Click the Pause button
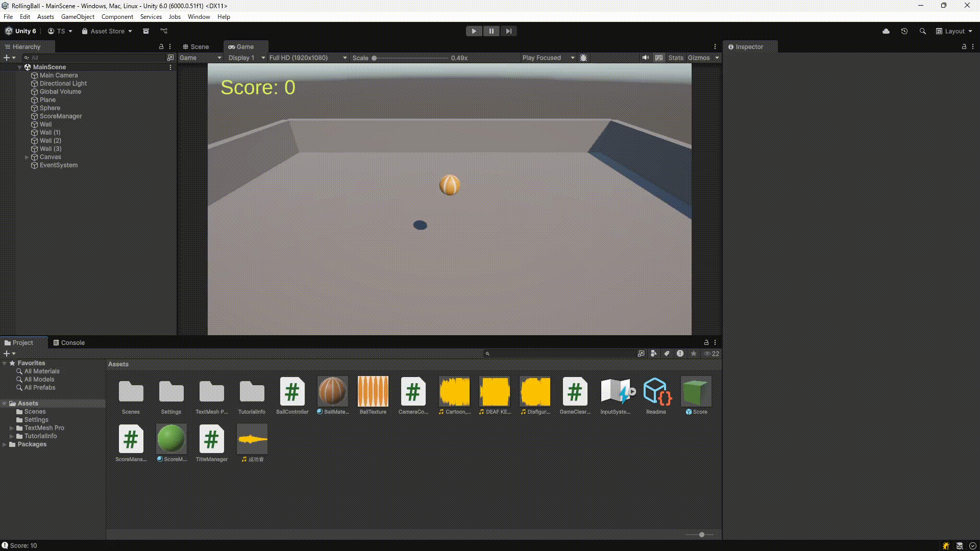This screenshot has height=551, width=980. tap(491, 31)
